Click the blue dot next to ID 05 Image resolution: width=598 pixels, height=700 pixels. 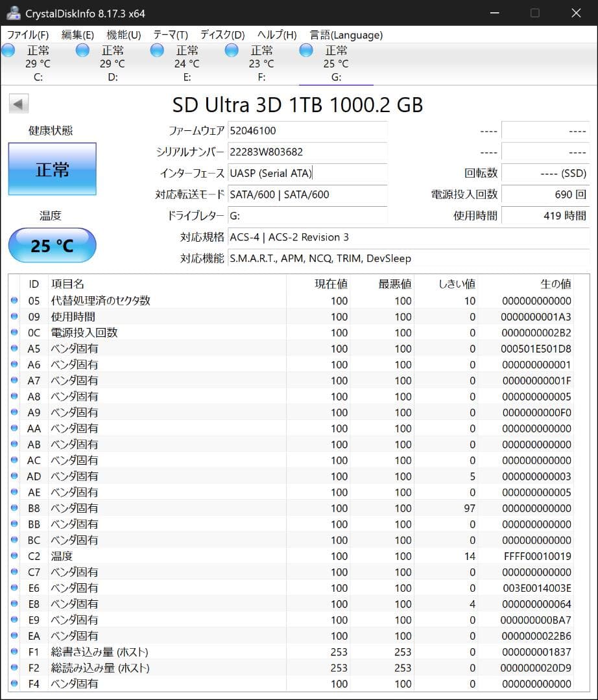pos(15,301)
